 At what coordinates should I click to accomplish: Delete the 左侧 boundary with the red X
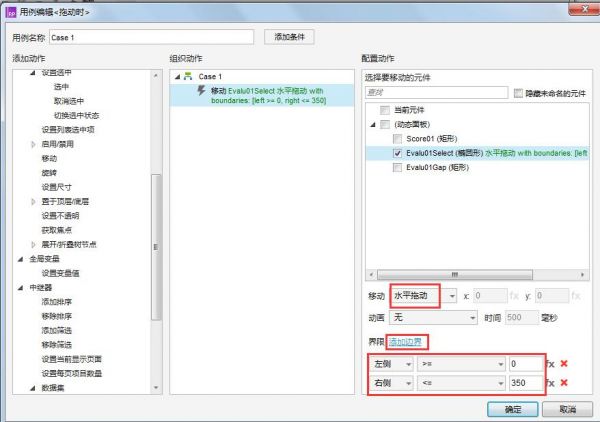[565, 364]
